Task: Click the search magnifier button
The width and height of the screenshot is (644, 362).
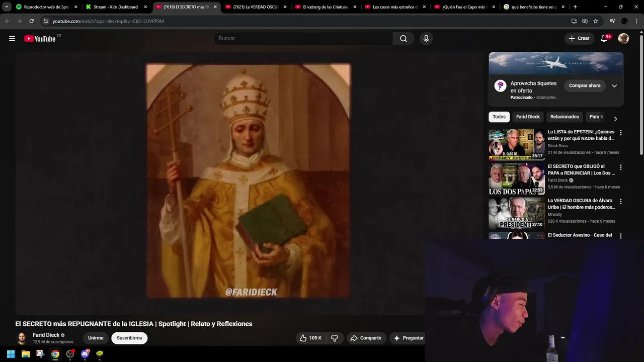Action: 404,39
